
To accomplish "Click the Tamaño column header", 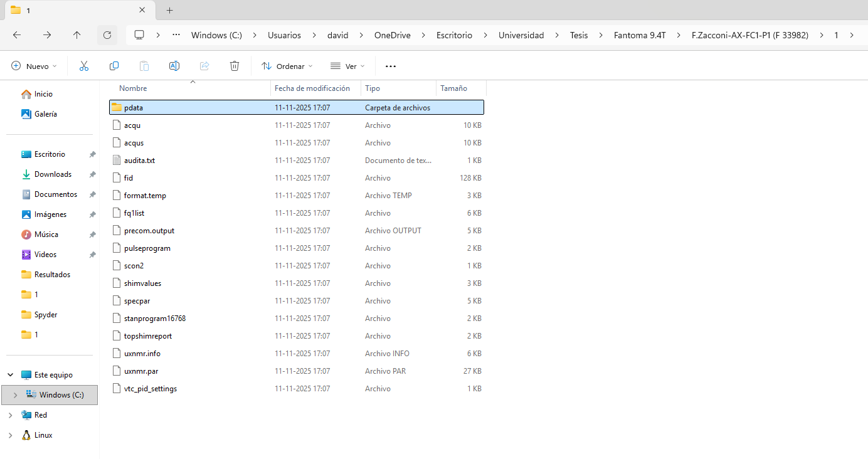I will tap(453, 88).
